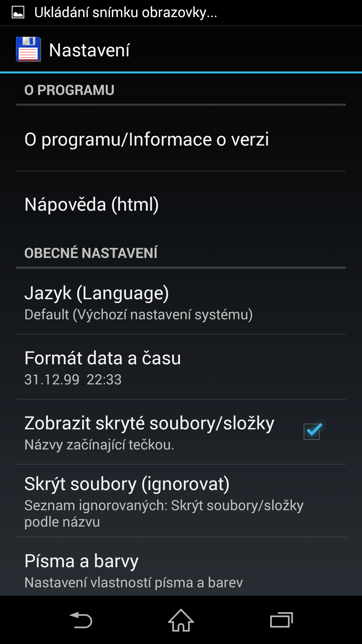Viewport: 362px width, 644px height.
Task: Tap the screenshot saving notification icon
Action: 18,13
